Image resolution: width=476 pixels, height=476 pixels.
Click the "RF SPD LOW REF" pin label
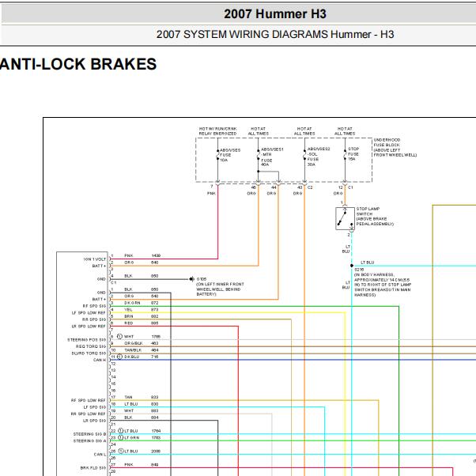pyautogui.click(x=89, y=400)
